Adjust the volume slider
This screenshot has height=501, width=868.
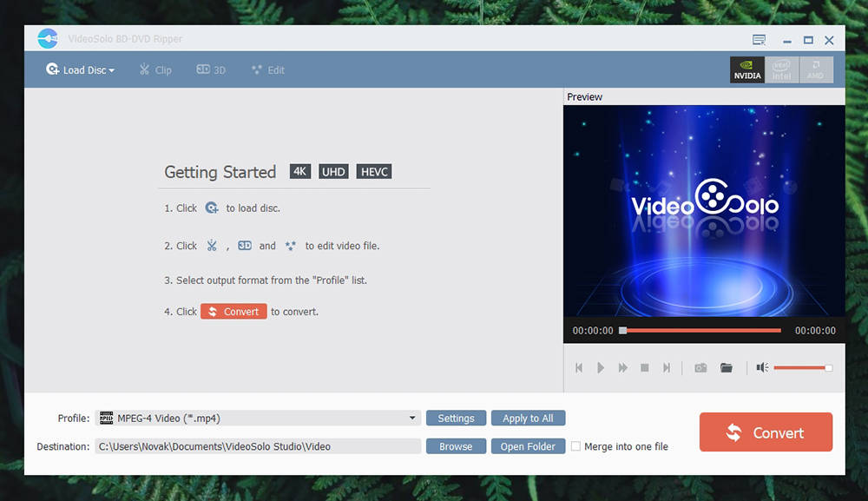coord(803,367)
